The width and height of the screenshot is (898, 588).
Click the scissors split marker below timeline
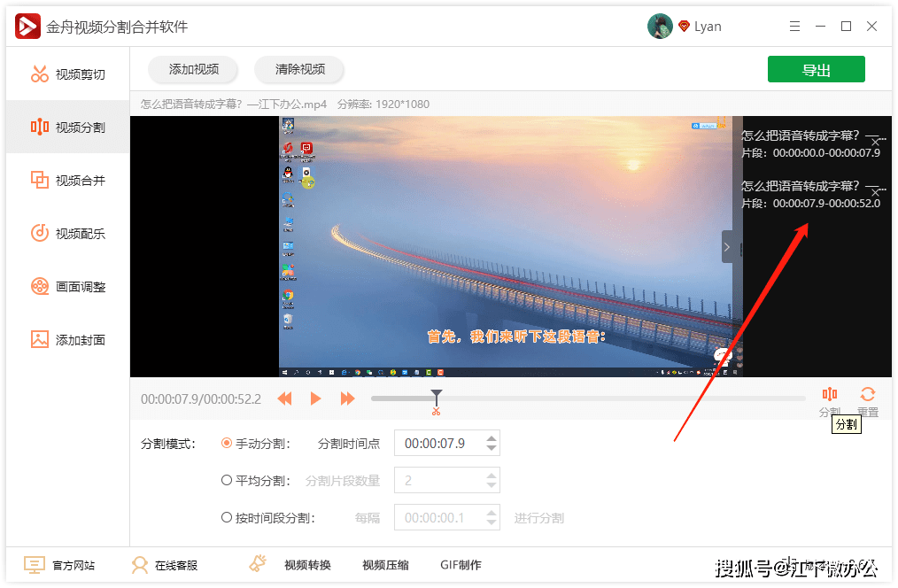[437, 411]
